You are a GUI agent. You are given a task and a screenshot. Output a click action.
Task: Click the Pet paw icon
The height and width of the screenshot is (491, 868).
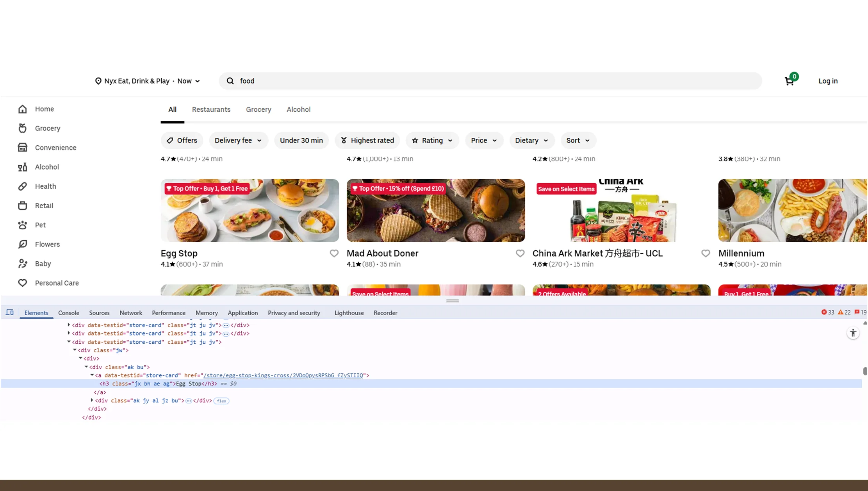point(23,225)
